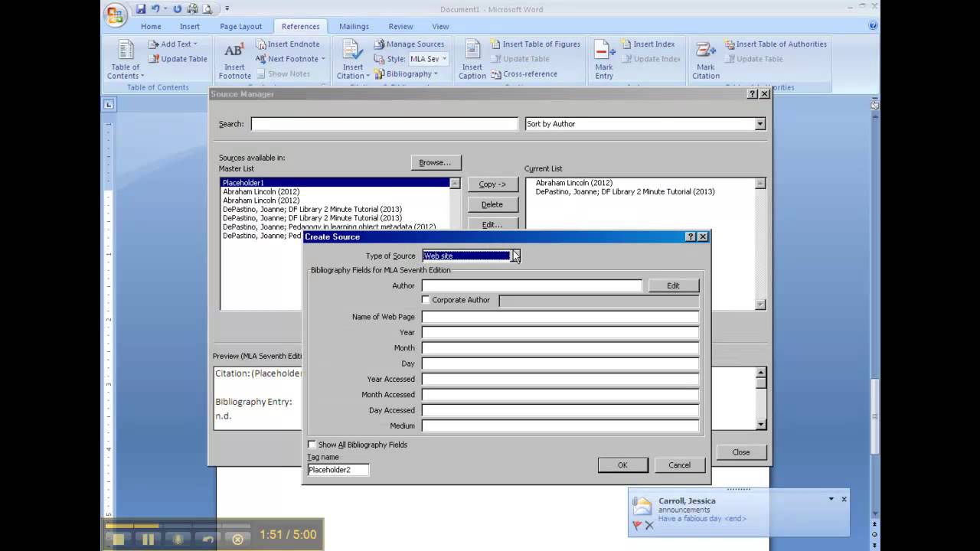Open Insert Citation menu
Viewport: 980px width, 551px height.
tap(352, 60)
